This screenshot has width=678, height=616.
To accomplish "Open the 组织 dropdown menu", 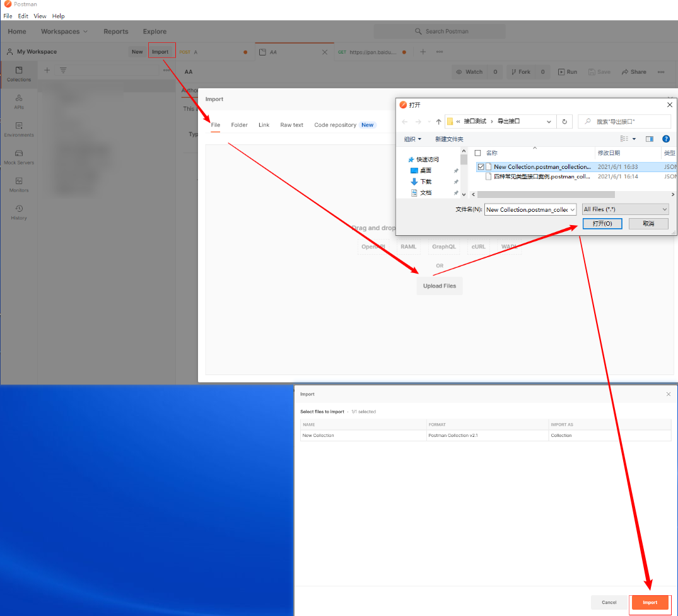I will [x=412, y=139].
